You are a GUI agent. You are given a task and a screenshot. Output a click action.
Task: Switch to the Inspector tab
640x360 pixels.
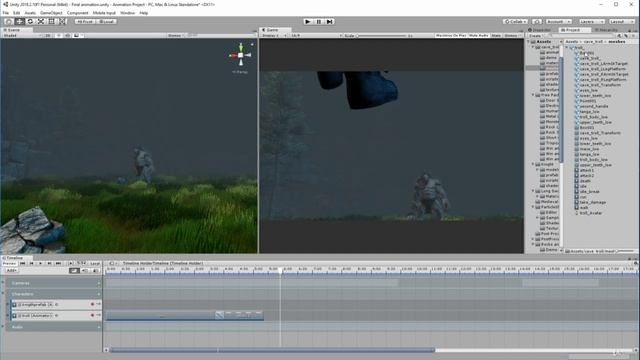[x=540, y=30]
